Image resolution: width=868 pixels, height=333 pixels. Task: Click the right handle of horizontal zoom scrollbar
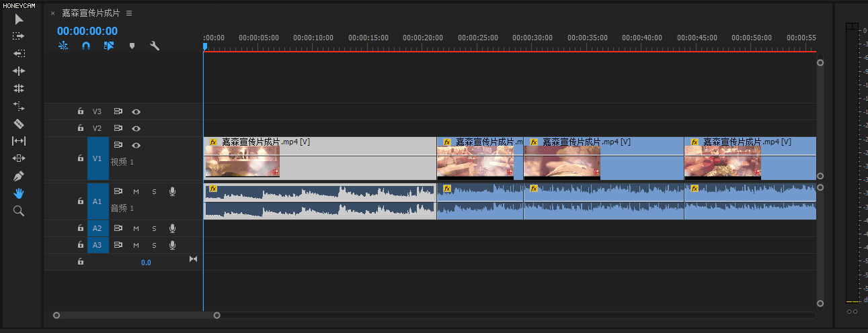click(216, 315)
